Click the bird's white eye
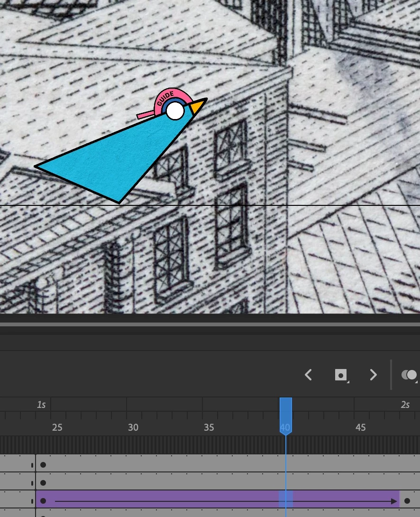The image size is (420, 517). pos(175,111)
